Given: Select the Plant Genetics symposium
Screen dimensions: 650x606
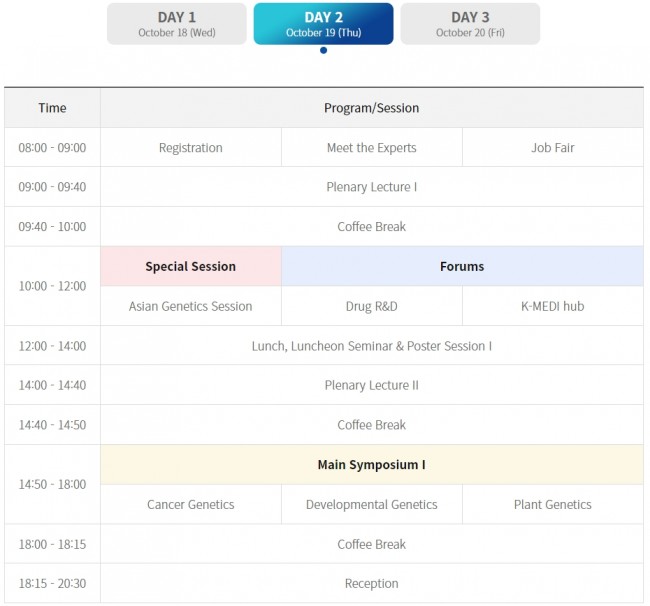Looking at the screenshot, I should (x=553, y=504).
